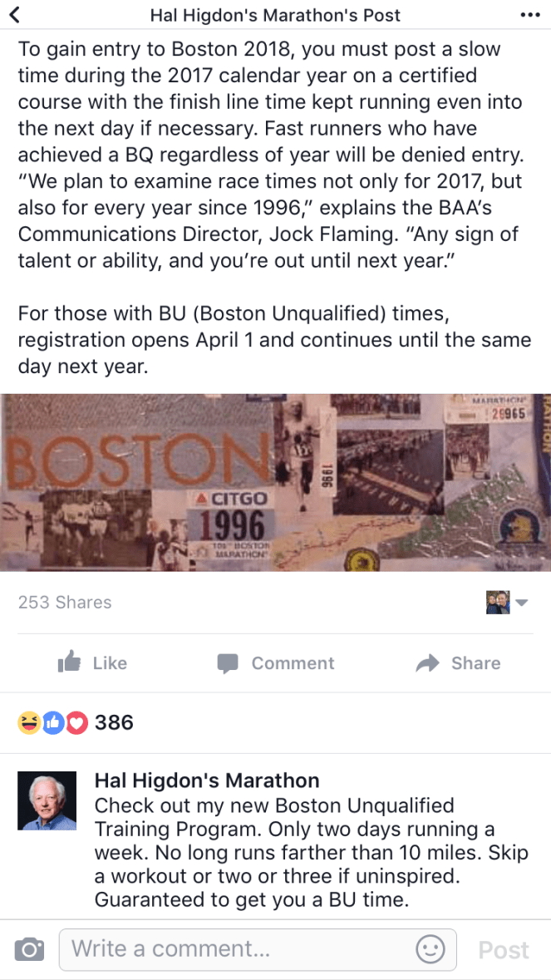Tap the thumbs-up Like icon
Viewport: 551px width, 980px height.
[x=69, y=662]
